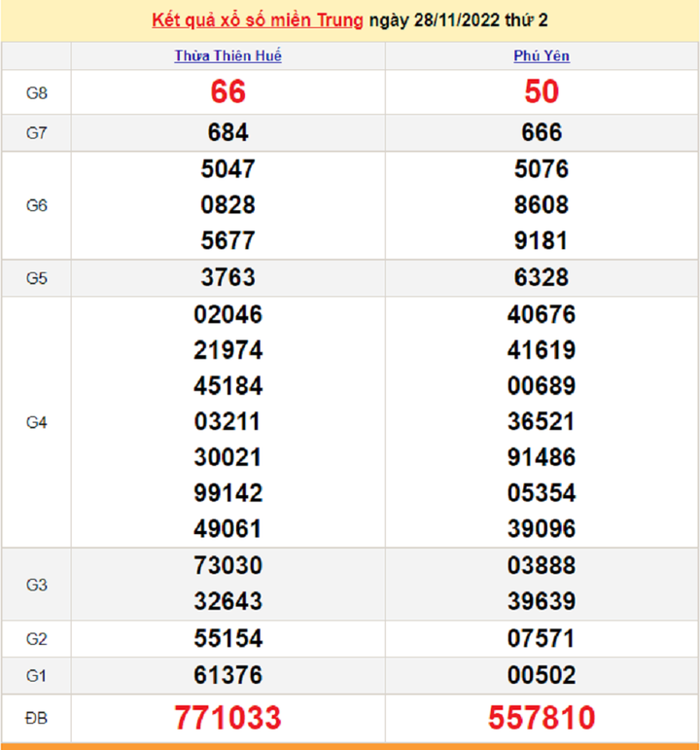
Task: Click the G1 result 00502
Action: pos(542,675)
